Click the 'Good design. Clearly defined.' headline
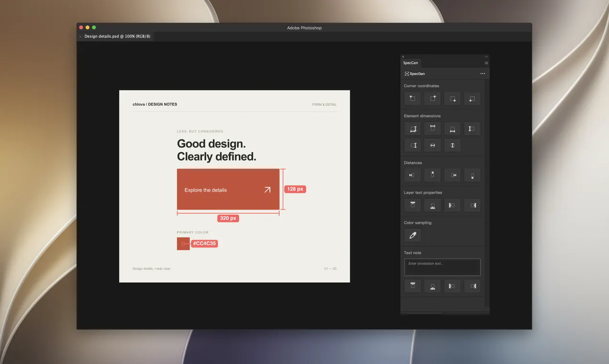 click(217, 150)
